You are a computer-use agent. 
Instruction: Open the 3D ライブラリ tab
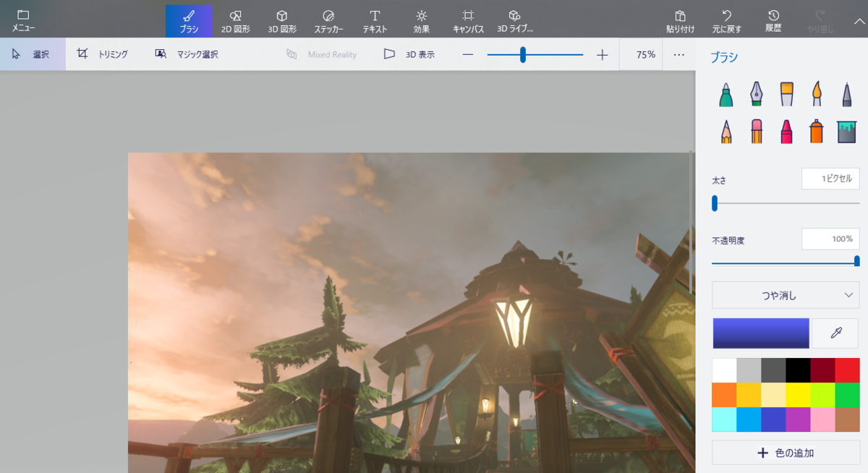tap(514, 20)
